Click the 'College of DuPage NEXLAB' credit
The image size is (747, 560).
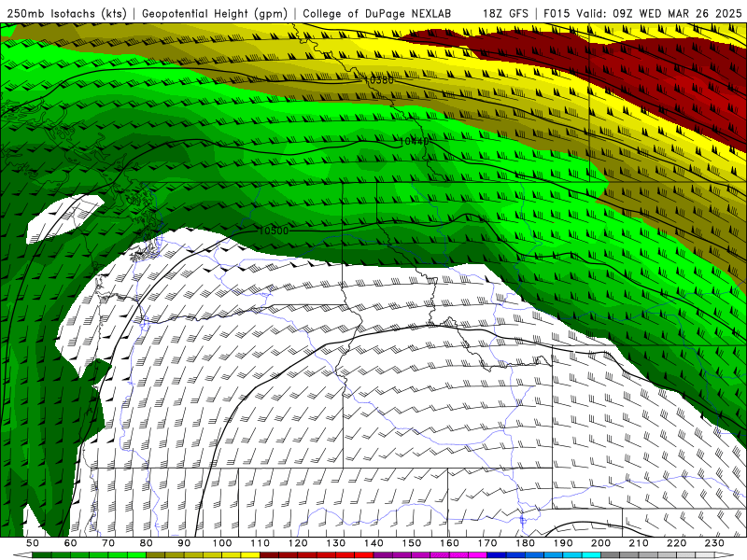click(x=376, y=14)
